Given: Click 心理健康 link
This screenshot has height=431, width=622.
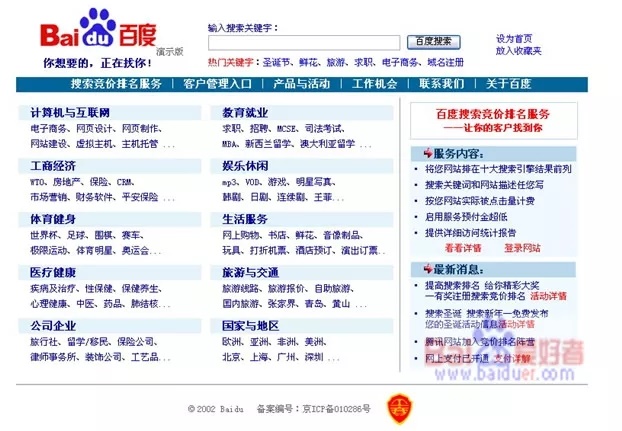Looking at the screenshot, I should [48, 304].
